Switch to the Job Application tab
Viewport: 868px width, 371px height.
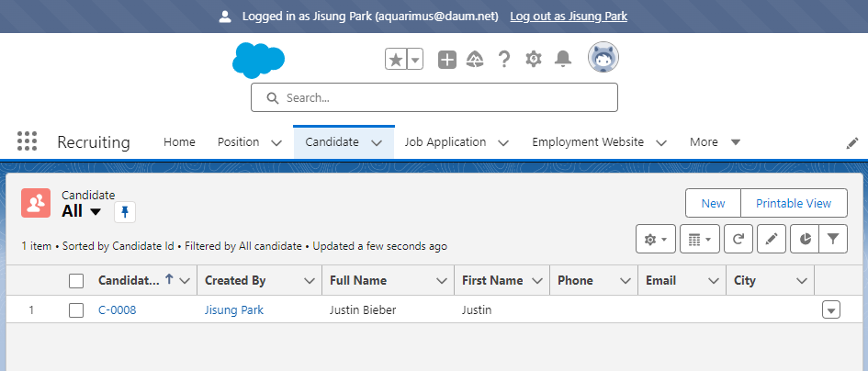445,142
